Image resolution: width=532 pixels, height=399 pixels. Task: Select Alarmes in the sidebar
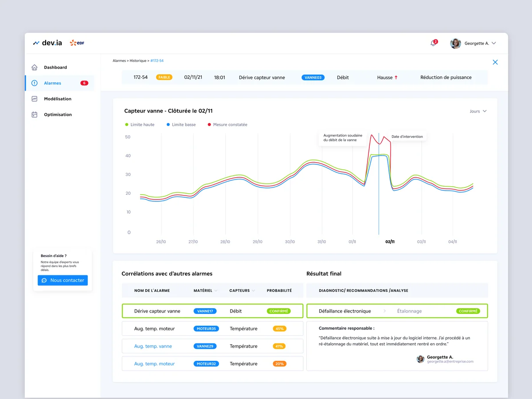tap(60, 83)
